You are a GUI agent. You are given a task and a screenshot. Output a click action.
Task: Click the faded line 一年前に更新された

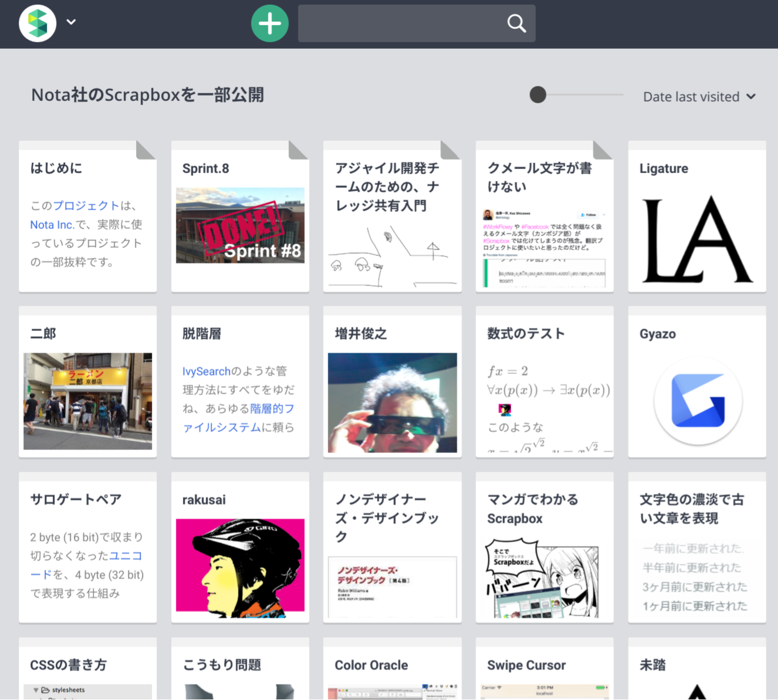692,549
